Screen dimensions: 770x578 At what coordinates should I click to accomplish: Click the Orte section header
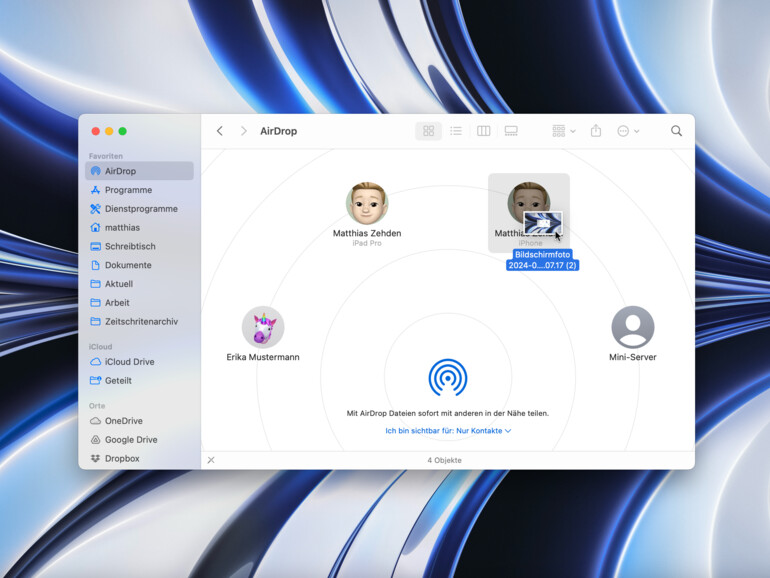click(x=97, y=406)
